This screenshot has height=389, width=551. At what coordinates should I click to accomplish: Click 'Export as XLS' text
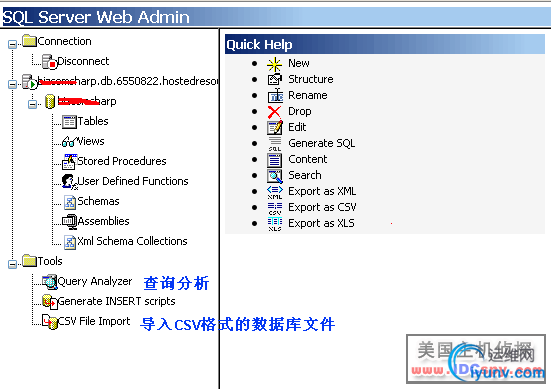pos(321,223)
